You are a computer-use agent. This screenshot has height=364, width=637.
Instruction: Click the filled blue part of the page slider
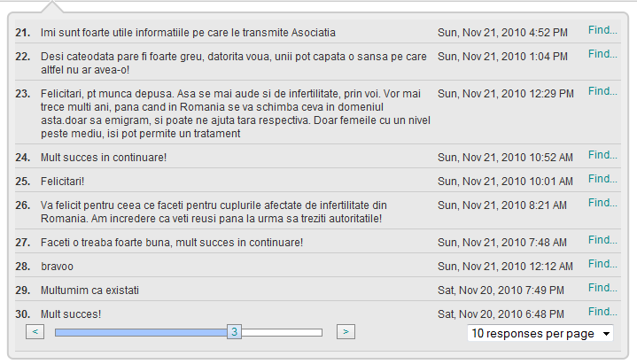point(141,333)
